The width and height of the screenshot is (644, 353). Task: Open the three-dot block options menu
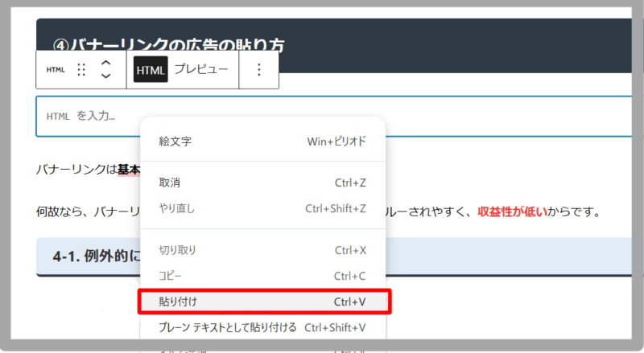258,70
